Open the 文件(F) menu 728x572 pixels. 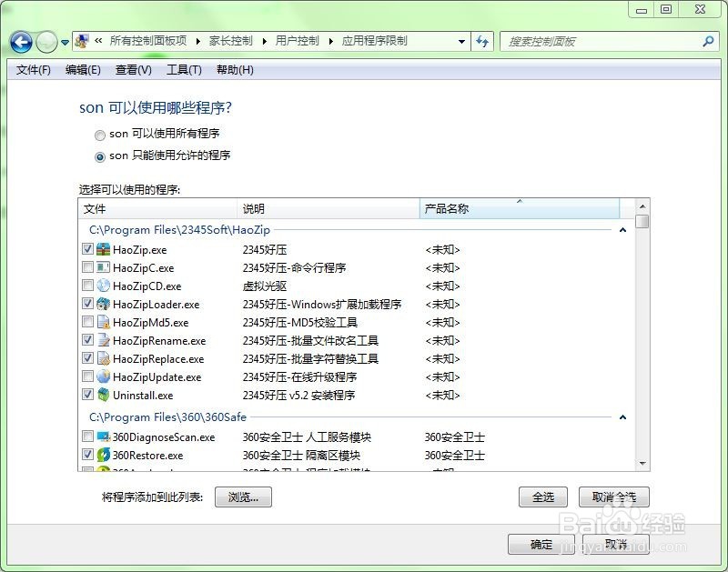[x=34, y=70]
